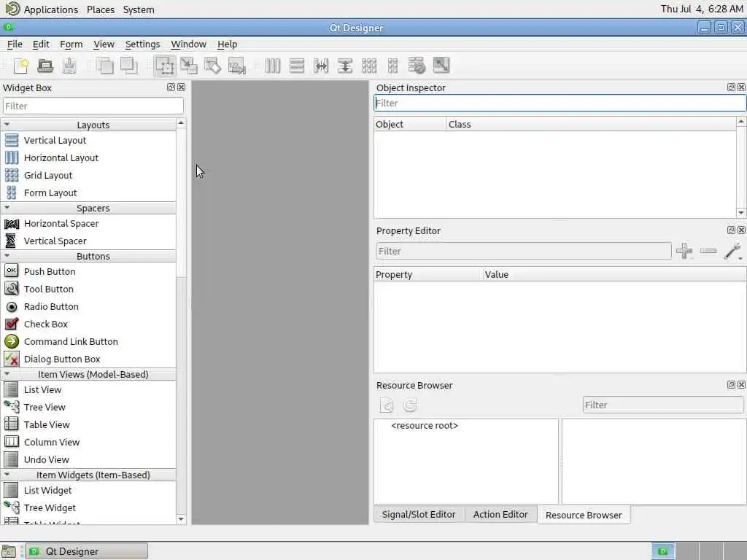747x560 pixels.
Task: Float the Property Editor panel
Action: pyautogui.click(x=731, y=230)
